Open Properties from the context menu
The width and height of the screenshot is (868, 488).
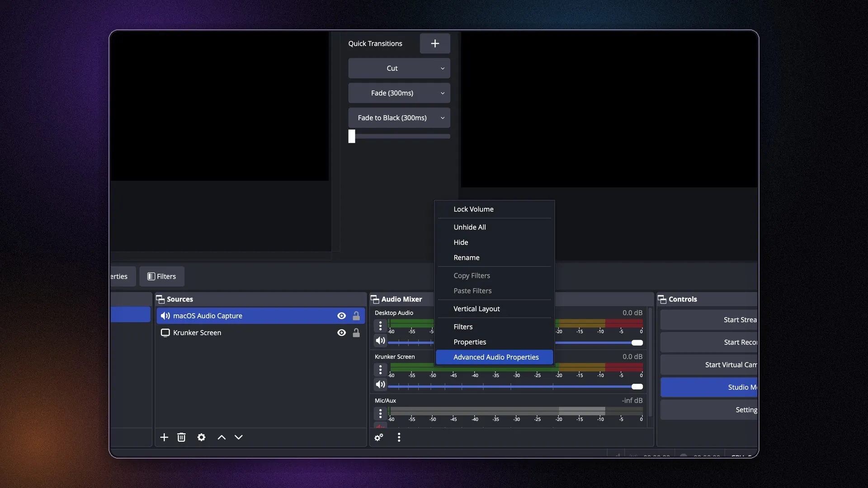(494, 342)
